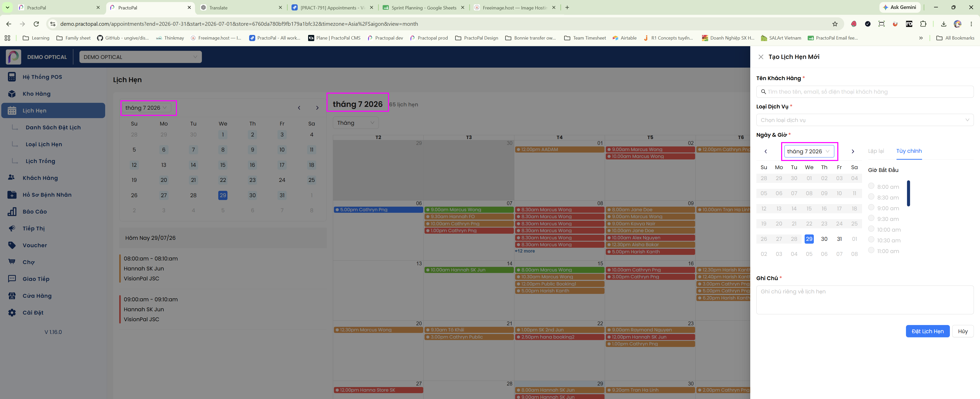
Task: Open the DEMO OPTICAL store dropdown
Action: pos(140,57)
